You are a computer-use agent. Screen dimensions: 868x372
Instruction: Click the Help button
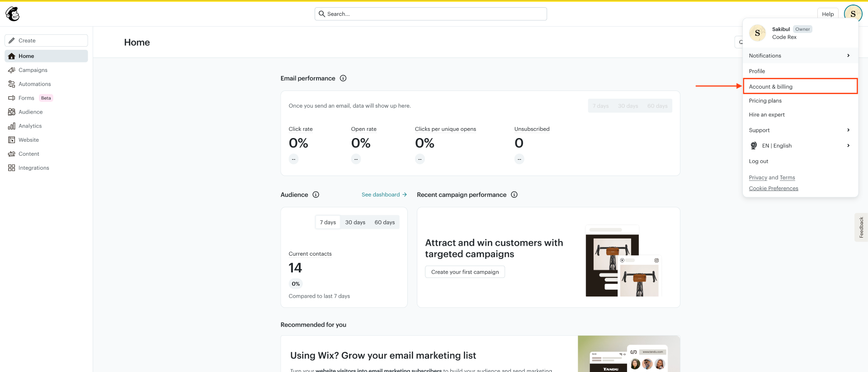[x=828, y=14]
